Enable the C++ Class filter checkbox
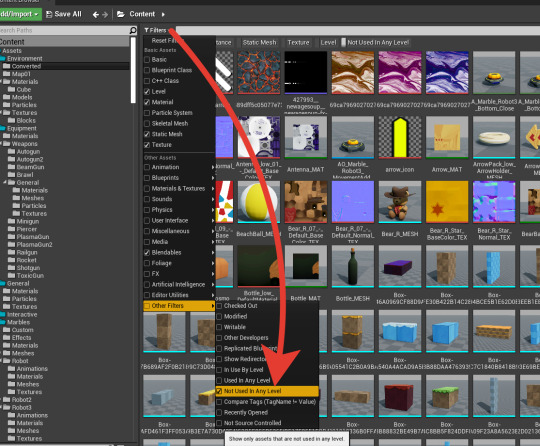Image resolution: width=540 pixels, height=446 pixels. pos(147,81)
